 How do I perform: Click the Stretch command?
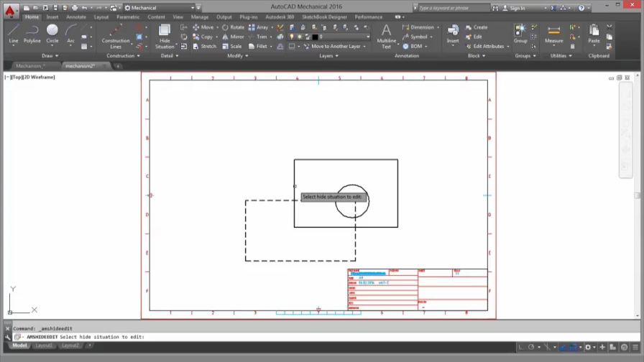tap(204, 47)
